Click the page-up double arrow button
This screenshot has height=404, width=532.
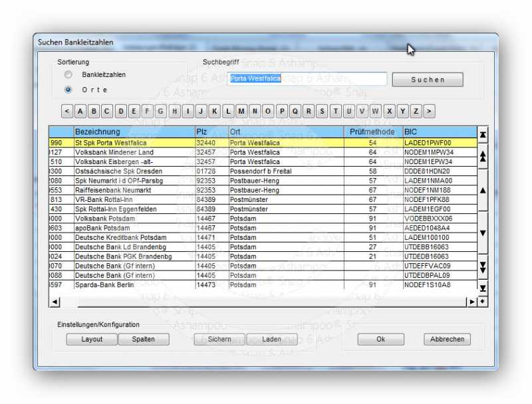tap(483, 157)
